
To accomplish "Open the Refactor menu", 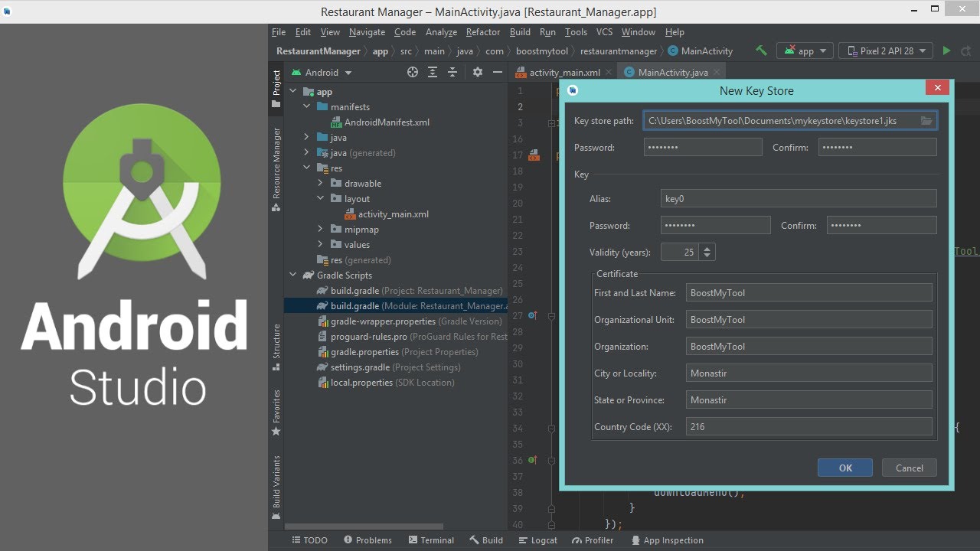I will coord(483,32).
